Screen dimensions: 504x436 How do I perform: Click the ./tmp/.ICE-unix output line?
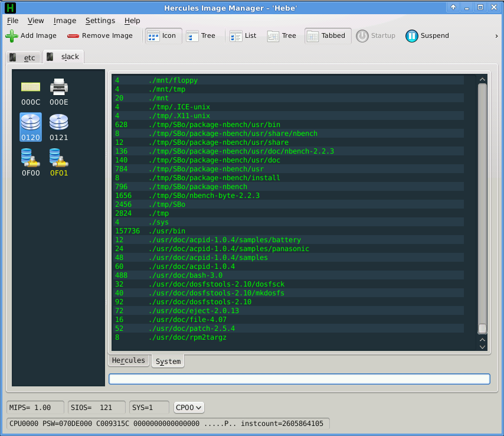point(289,107)
